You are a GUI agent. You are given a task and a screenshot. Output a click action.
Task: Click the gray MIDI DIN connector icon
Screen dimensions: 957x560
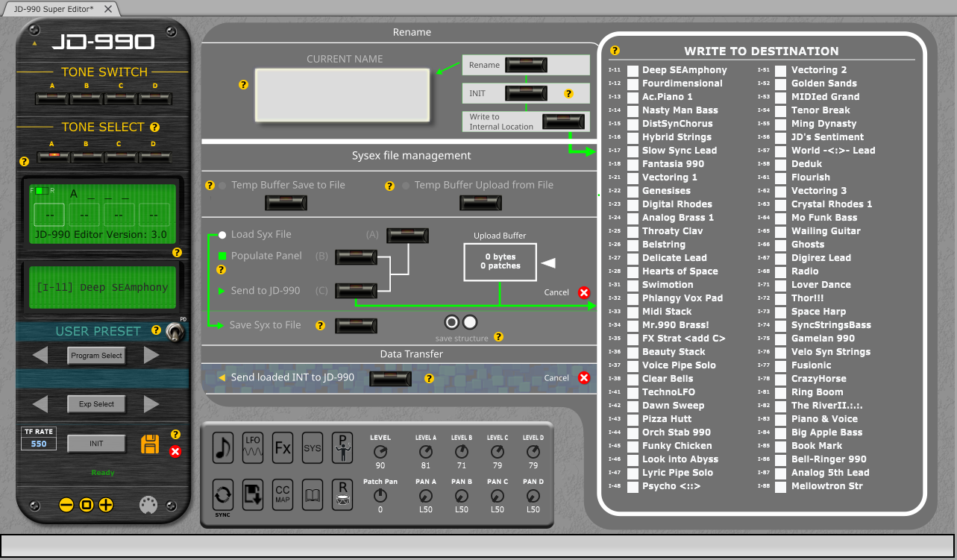tap(148, 505)
